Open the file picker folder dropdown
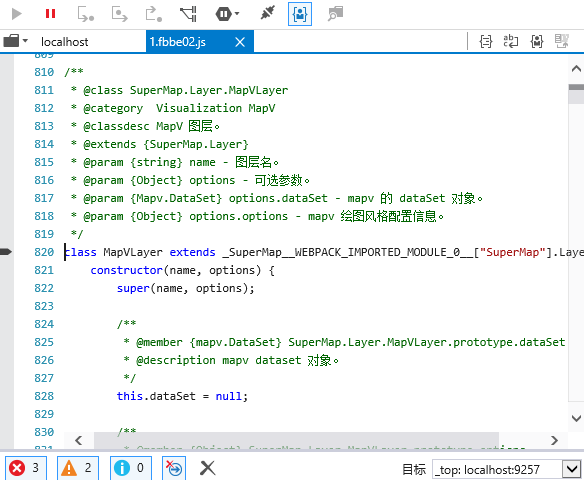This screenshot has height=480, width=584. tap(16, 41)
